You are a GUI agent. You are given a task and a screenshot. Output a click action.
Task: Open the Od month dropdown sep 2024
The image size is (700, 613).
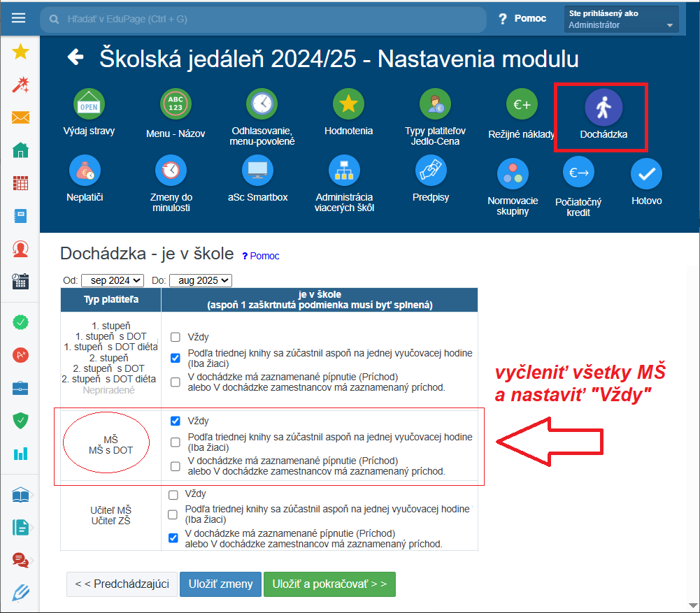[112, 280]
